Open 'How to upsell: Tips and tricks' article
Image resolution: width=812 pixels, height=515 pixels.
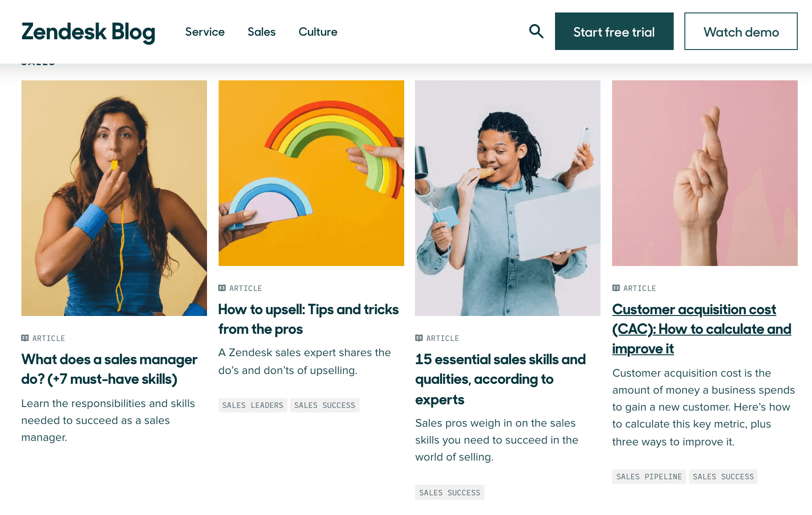coord(308,319)
